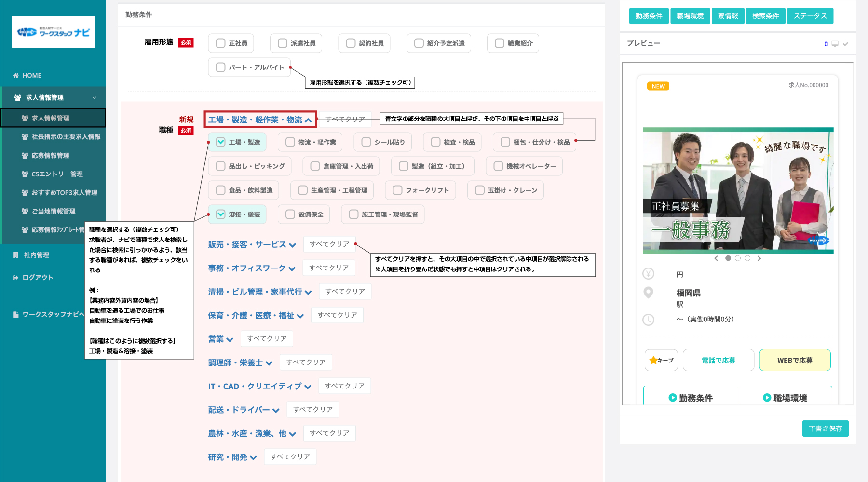The height and width of the screenshot is (482, 868).
Task: Click the ログアウト logout icon in sidebar
Action: [16, 278]
